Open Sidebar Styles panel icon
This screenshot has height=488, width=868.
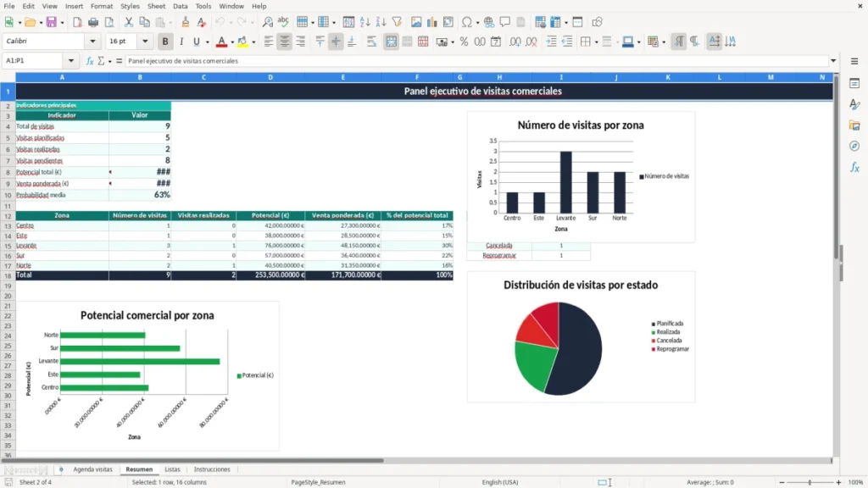tap(854, 104)
